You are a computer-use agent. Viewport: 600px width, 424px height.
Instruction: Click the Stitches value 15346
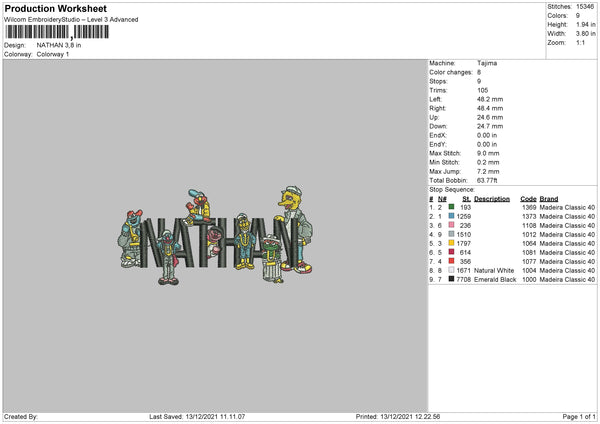(x=585, y=7)
